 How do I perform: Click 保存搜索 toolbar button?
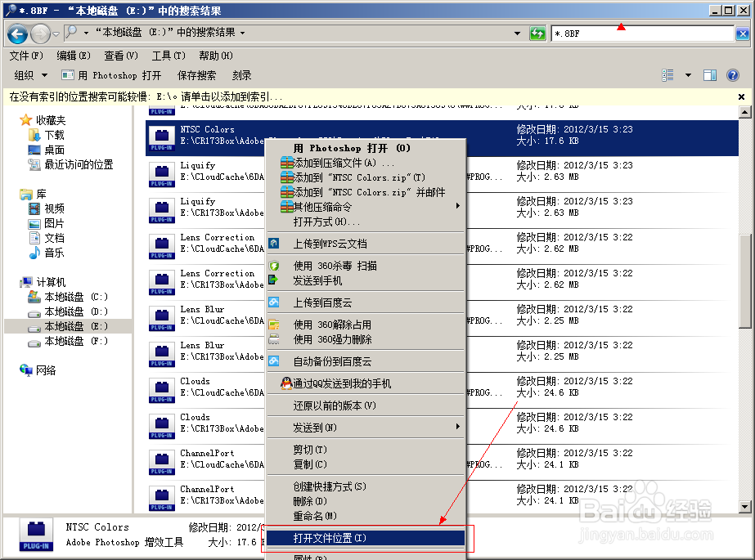[196, 75]
